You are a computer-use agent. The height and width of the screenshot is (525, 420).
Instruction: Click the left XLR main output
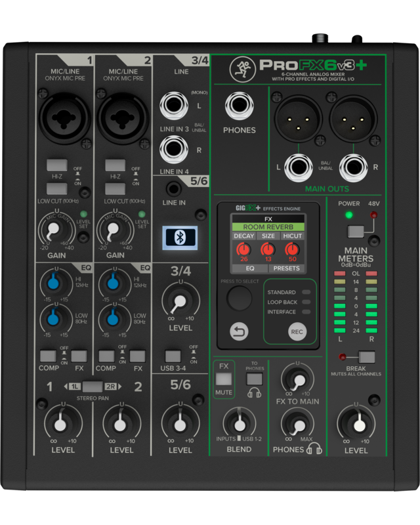(x=298, y=119)
